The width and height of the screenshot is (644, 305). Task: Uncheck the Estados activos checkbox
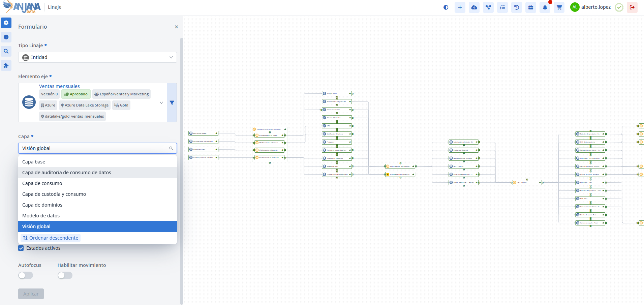point(21,248)
